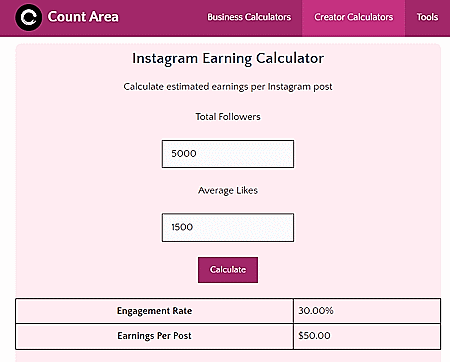Open the Business Calculators menu

point(249,17)
